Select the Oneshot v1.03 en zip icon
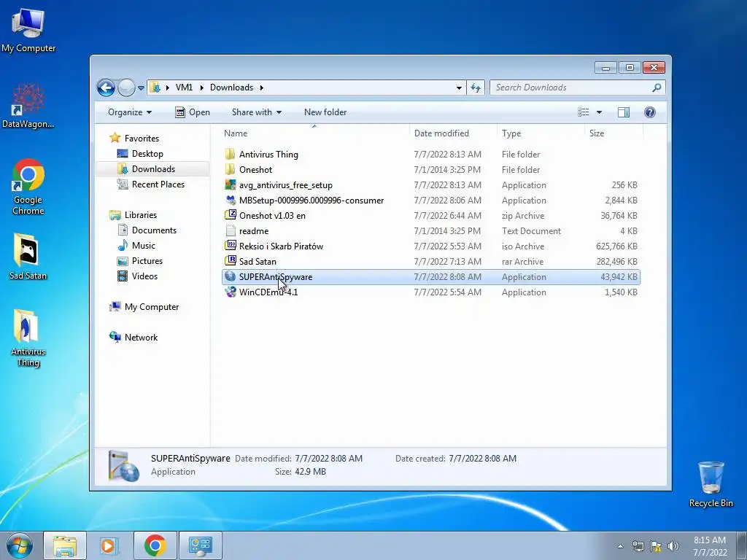 tap(230, 215)
